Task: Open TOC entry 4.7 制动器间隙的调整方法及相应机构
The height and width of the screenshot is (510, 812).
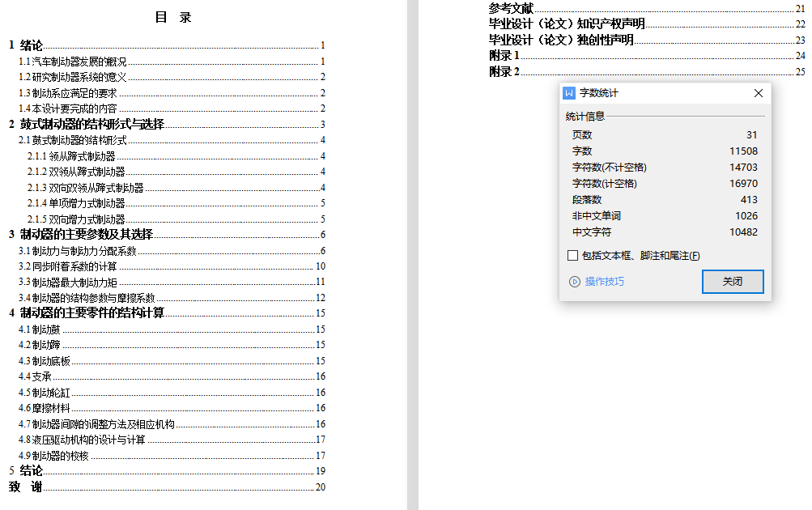Action: pyautogui.click(x=172, y=424)
